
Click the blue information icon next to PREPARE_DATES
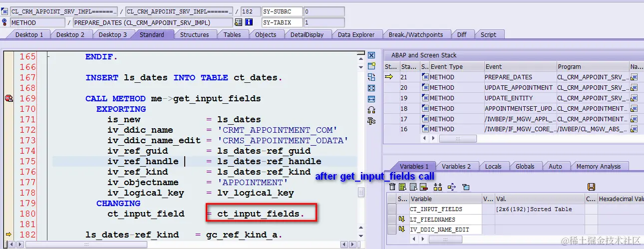[249, 22]
